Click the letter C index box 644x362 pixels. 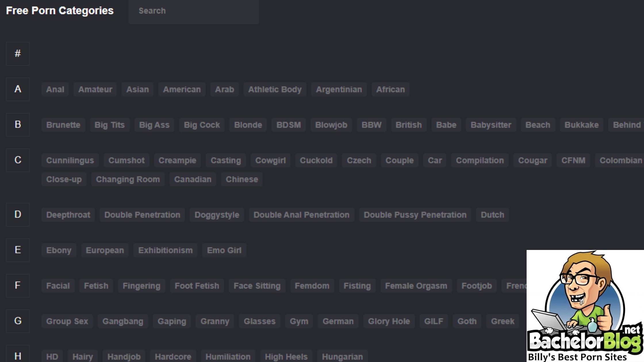tap(18, 160)
